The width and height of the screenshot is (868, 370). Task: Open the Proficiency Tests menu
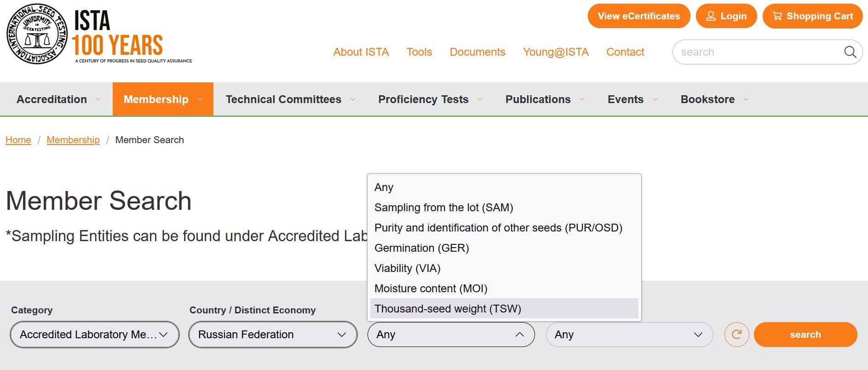pos(430,99)
